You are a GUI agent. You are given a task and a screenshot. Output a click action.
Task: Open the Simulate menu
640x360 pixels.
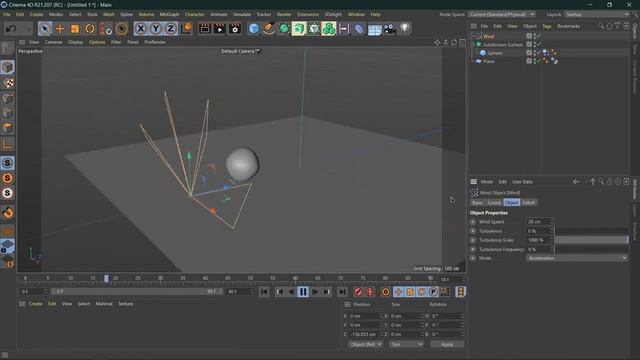242,14
